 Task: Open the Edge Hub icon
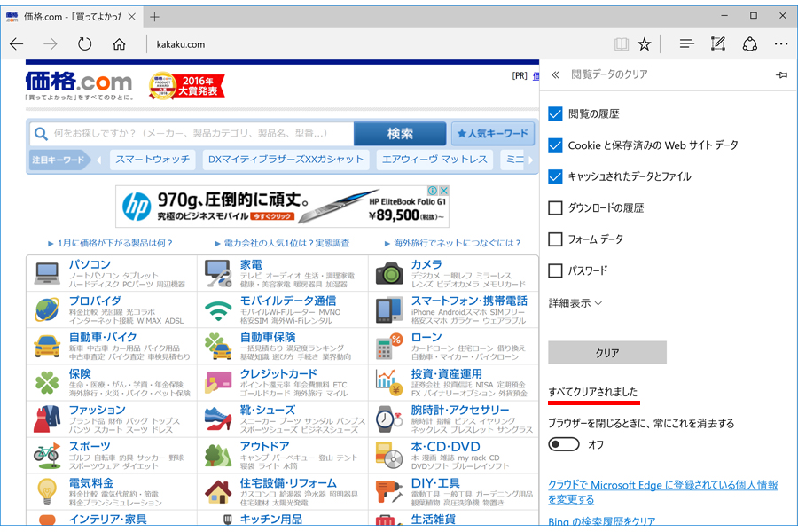coord(686,44)
